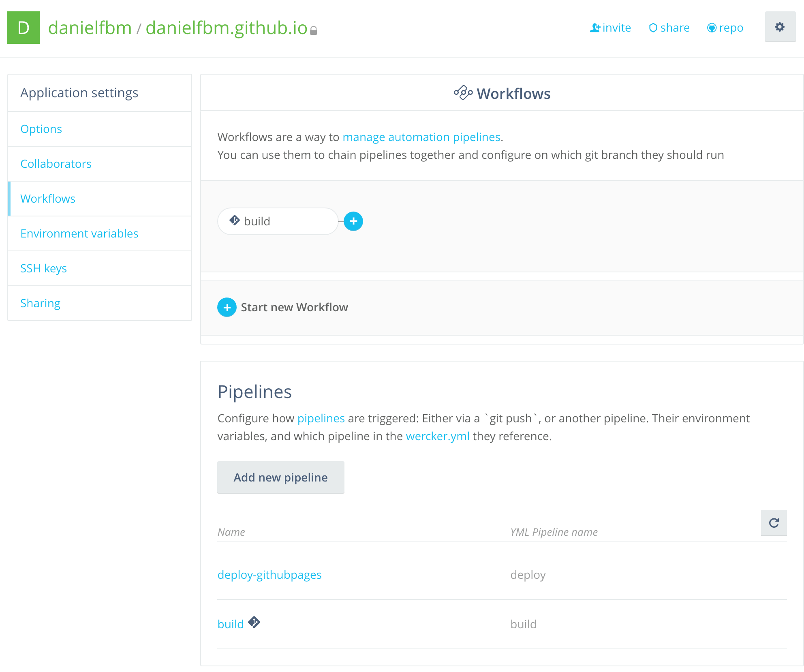Click the lock icon beside repository name
The width and height of the screenshot is (804, 672).
coord(313,30)
